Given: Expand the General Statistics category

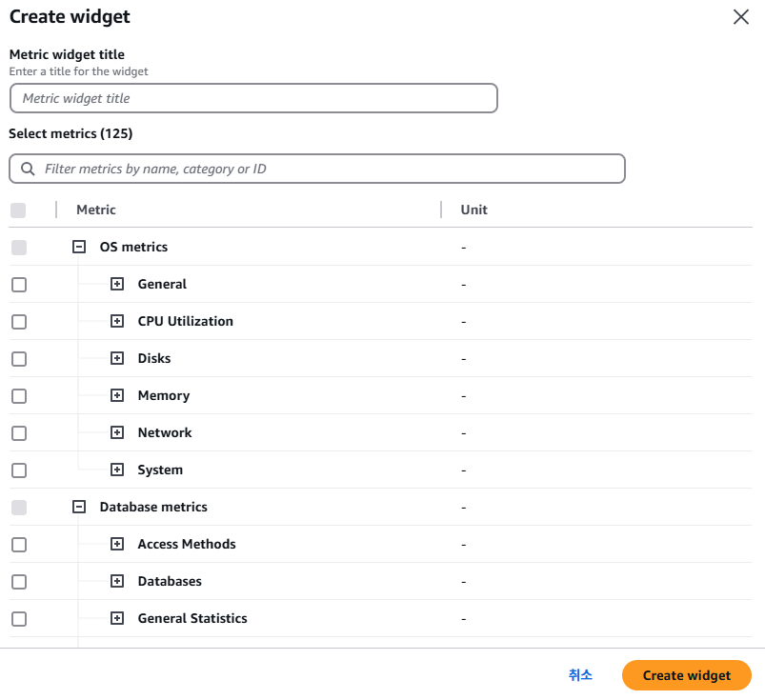Looking at the screenshot, I should point(117,618).
